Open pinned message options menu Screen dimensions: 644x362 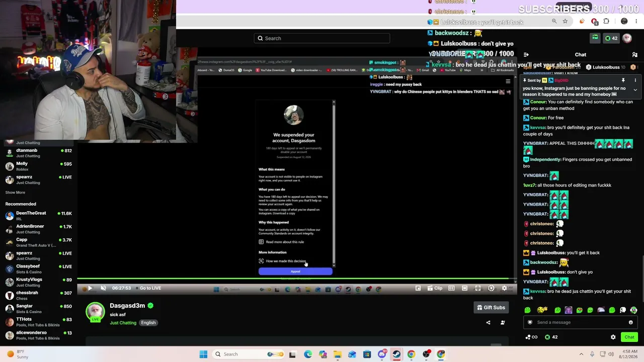click(x=635, y=80)
